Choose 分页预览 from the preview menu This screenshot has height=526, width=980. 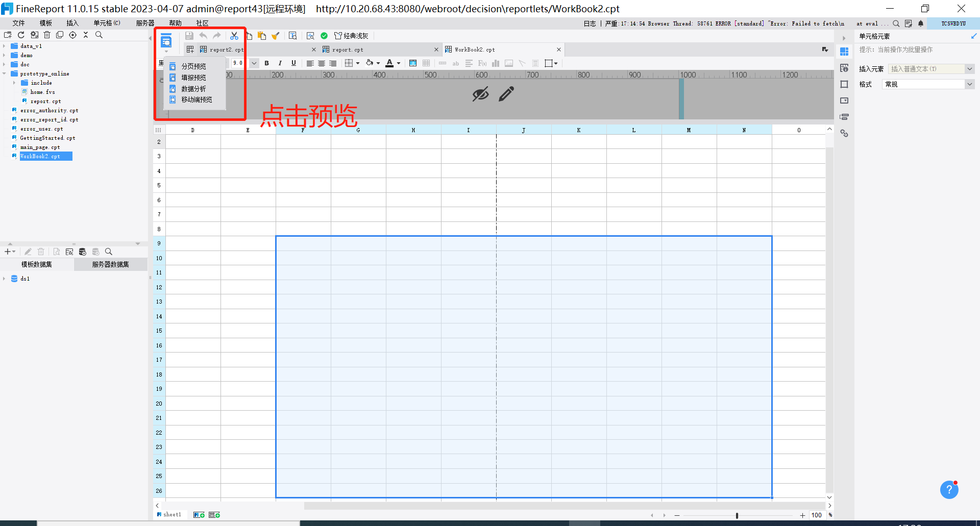[x=193, y=66]
